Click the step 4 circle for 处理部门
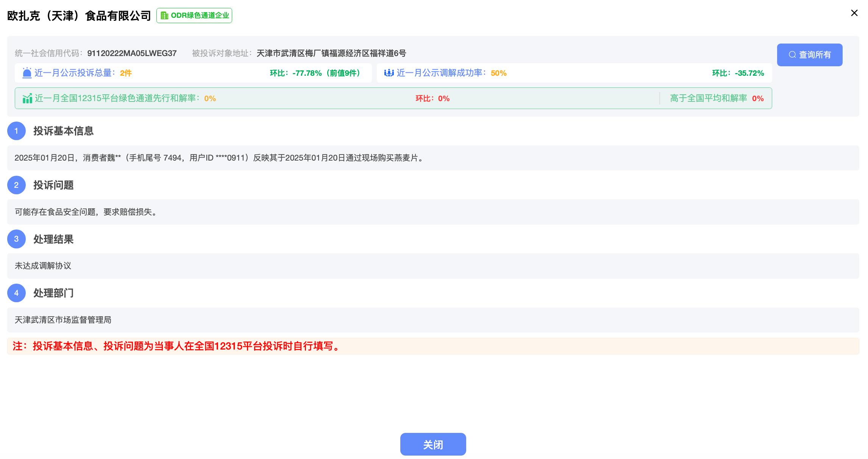This screenshot has width=868, height=459. coord(16,293)
